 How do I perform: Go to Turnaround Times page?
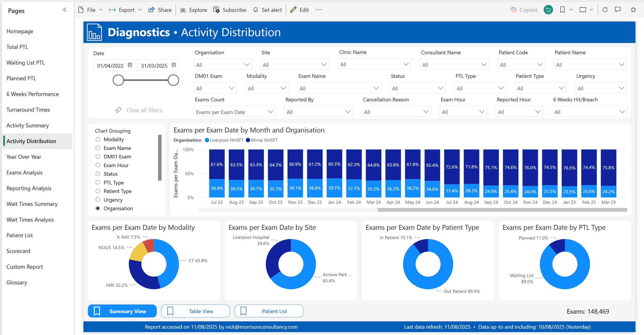tap(28, 110)
